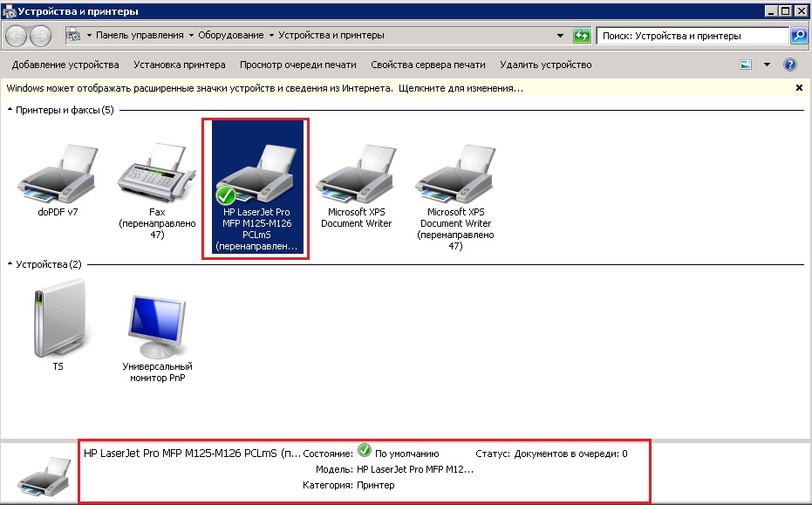
Task: Click Просмотр очереди печати
Action: (x=297, y=65)
